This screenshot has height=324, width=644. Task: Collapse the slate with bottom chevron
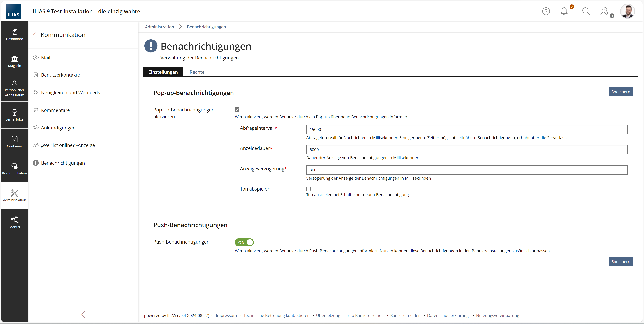[83, 314]
